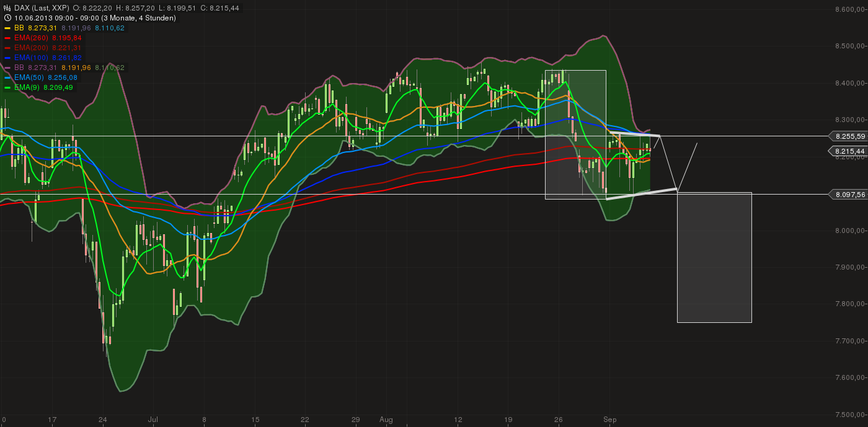Click the 8.500,00 price axis label
The width and height of the screenshot is (868, 427).
point(850,46)
